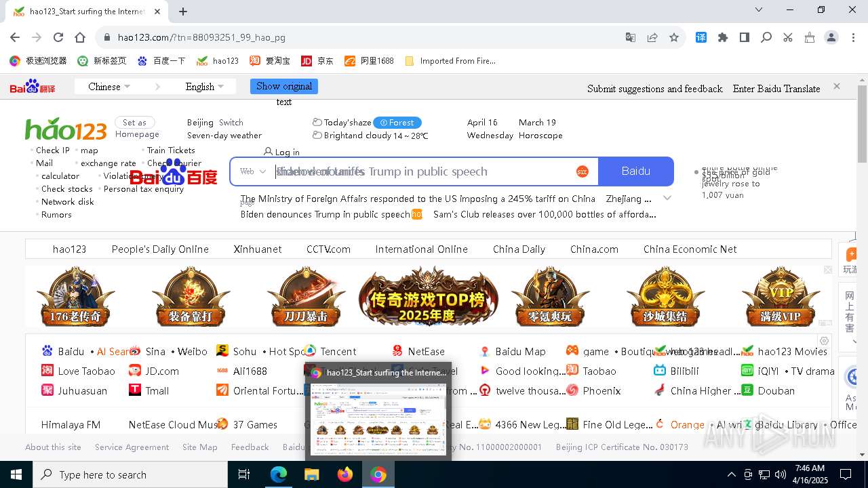Screen dimensions: 868x488
Task: Open the Web search type dropdown
Action: coord(253,171)
